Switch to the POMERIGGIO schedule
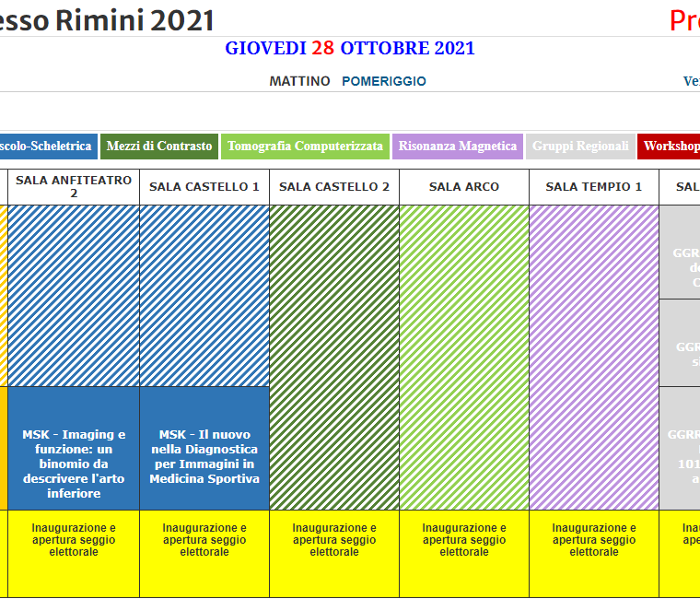 [x=384, y=81]
